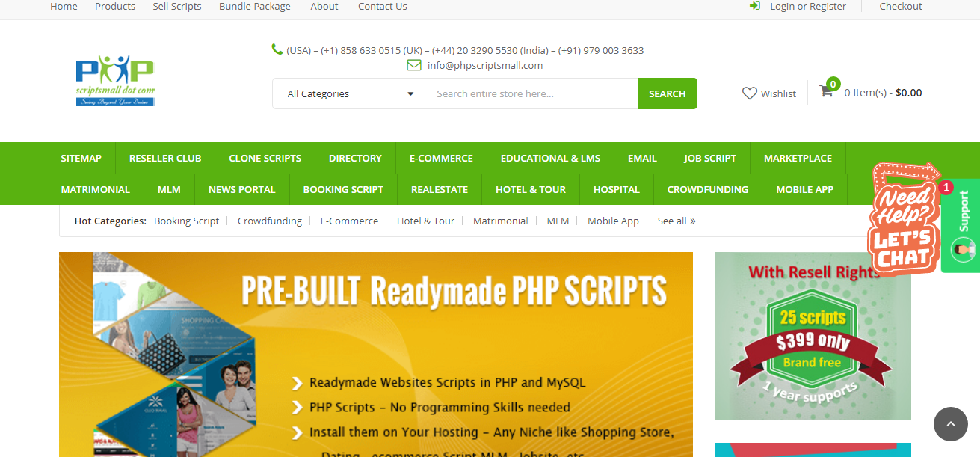
Task: Click the Bundle Package menu item
Action: coord(254,6)
